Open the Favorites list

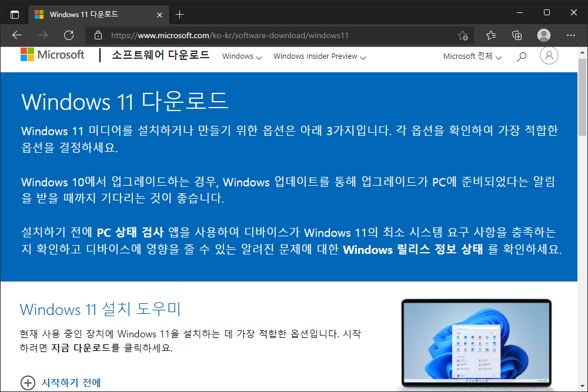pos(491,35)
